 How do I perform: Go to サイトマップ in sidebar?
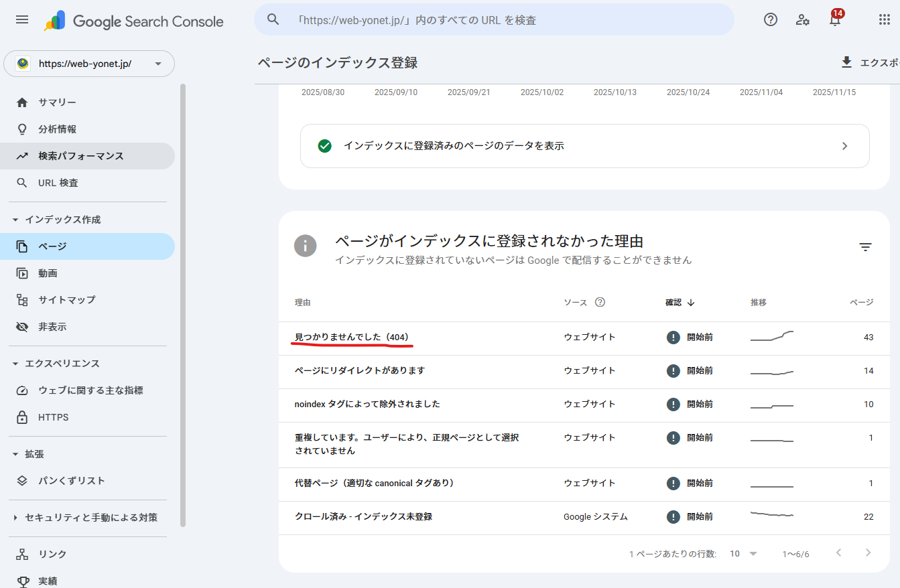(x=66, y=300)
